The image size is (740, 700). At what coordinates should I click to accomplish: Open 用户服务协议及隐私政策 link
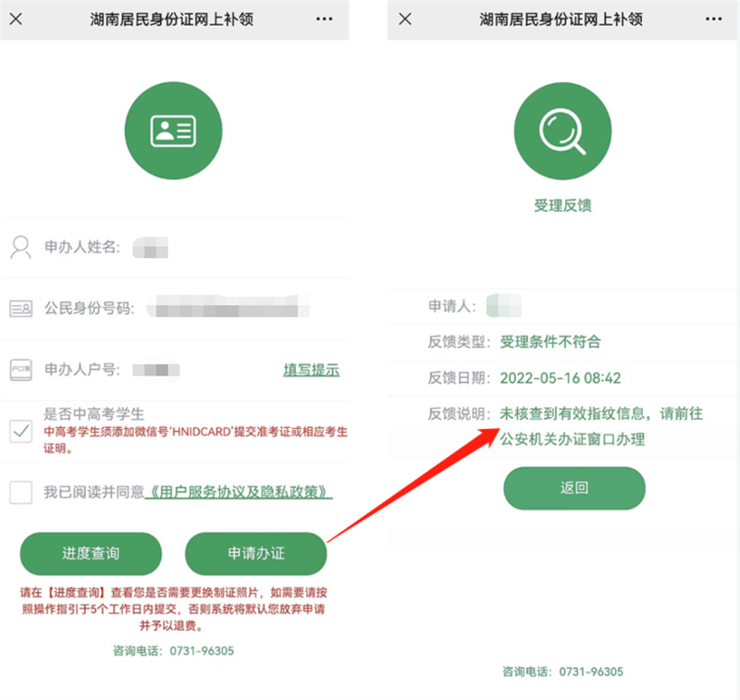pyautogui.click(x=239, y=492)
